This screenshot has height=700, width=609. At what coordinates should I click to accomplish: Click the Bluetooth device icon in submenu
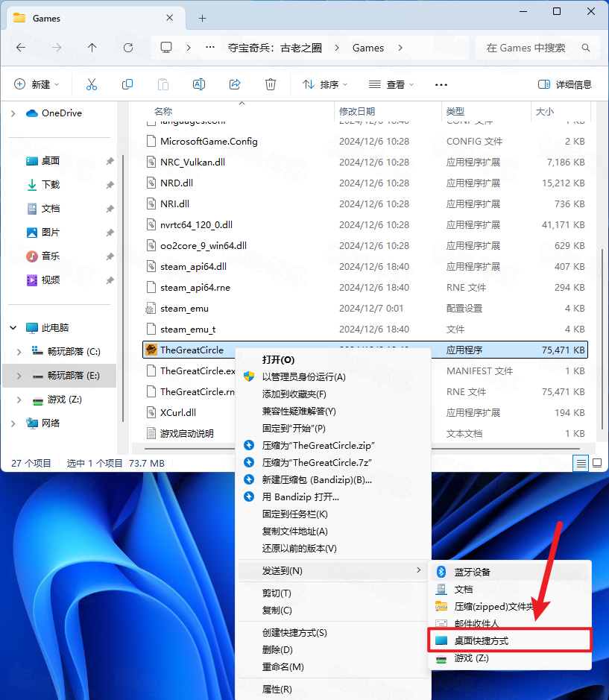[x=441, y=572]
